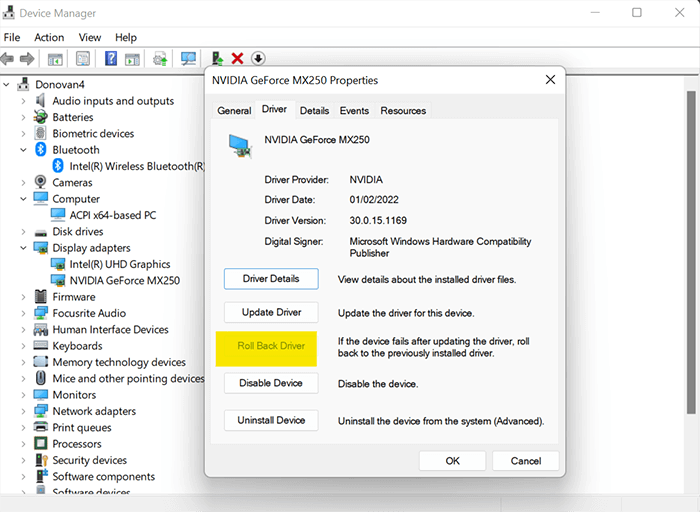Switch to the Details tab

click(314, 111)
